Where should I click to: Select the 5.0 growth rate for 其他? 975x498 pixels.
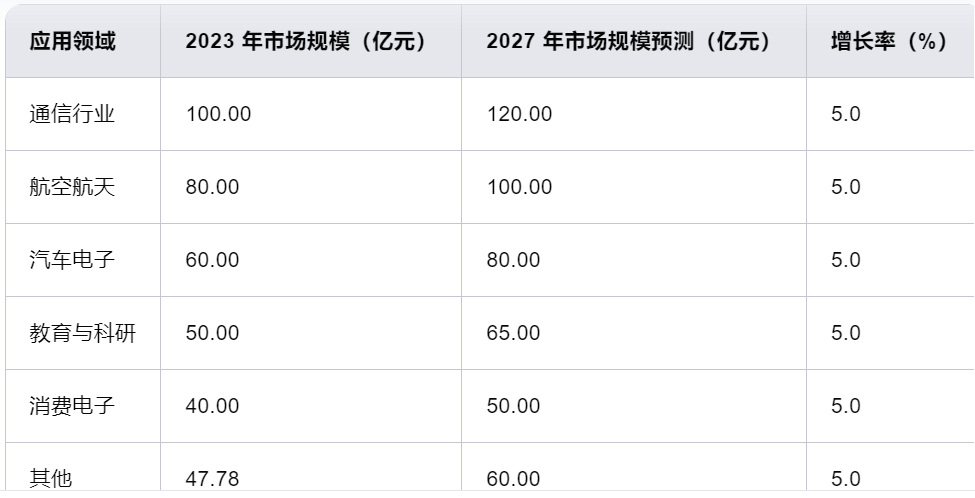coord(846,479)
